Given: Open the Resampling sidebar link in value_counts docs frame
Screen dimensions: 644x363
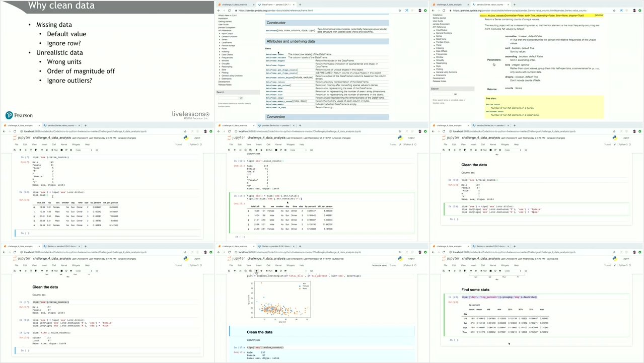Looking at the screenshot, I should pyautogui.click(x=442, y=63).
